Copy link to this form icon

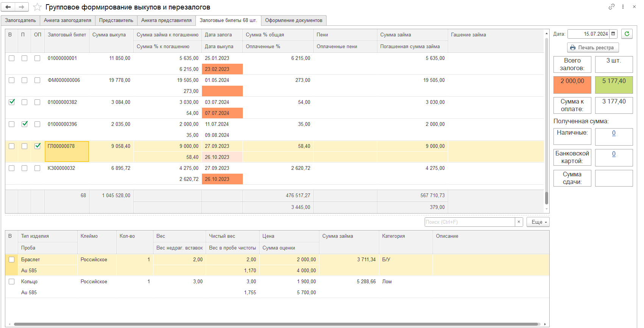point(611,6)
